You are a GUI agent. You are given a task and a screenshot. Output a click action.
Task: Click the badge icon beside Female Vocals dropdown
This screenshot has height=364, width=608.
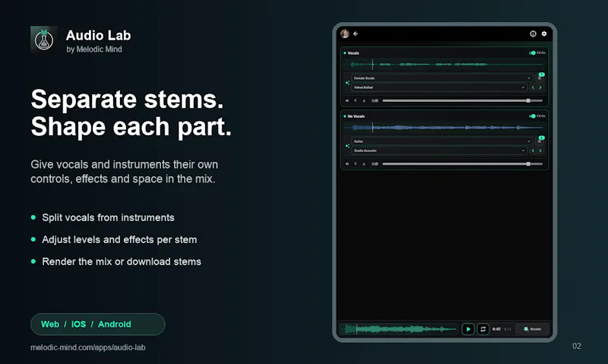coord(540,76)
